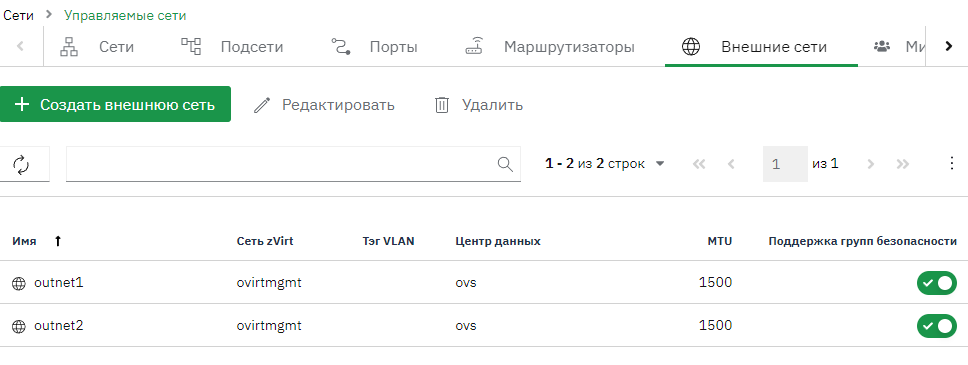Expand the rows-per-page dropdown arrow

pyautogui.click(x=659, y=164)
